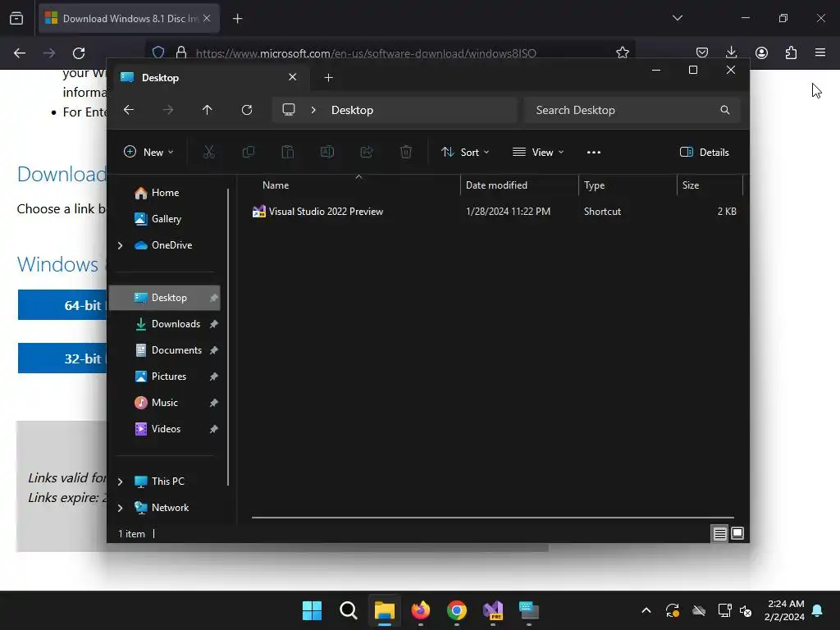This screenshot has height=630, width=840.
Task: Switch to details list view icon in status bar
Action: pyautogui.click(x=719, y=533)
